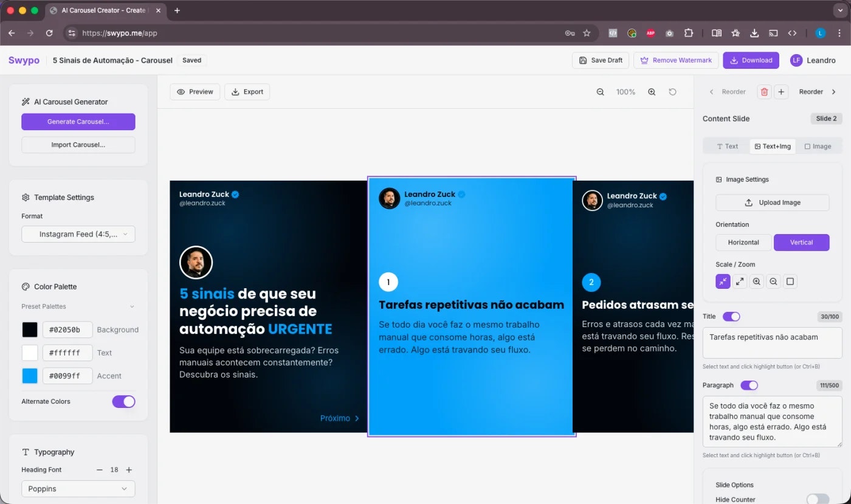Select the expand scale icon under Scale / Zoom
Image resolution: width=851 pixels, height=504 pixels.
(739, 281)
